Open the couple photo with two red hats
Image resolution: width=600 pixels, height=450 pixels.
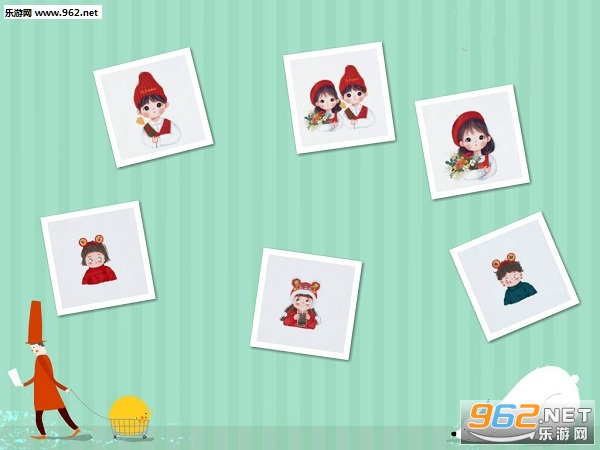pyautogui.click(x=339, y=98)
